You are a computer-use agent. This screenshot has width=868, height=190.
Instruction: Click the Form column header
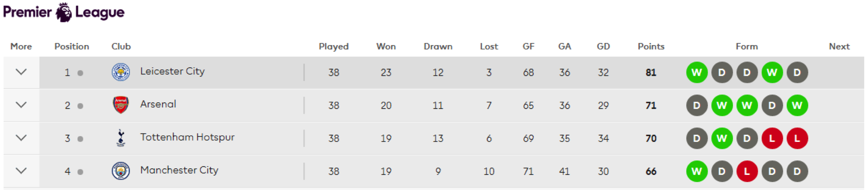coord(747,47)
